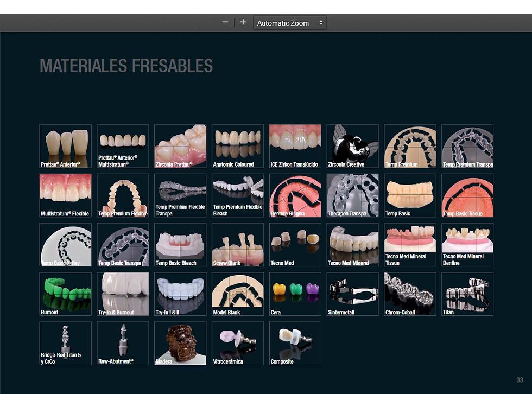Open the ICE Zirkon Translúcido thumbnail

pyautogui.click(x=295, y=146)
